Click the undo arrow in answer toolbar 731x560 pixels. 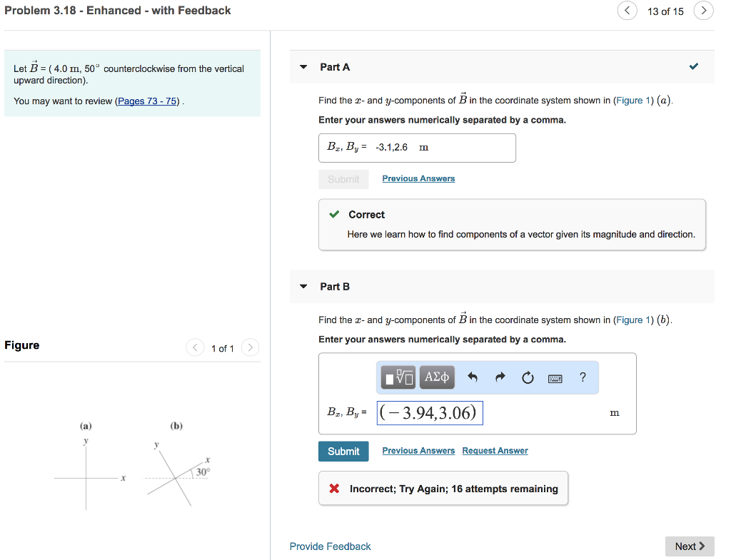(472, 377)
